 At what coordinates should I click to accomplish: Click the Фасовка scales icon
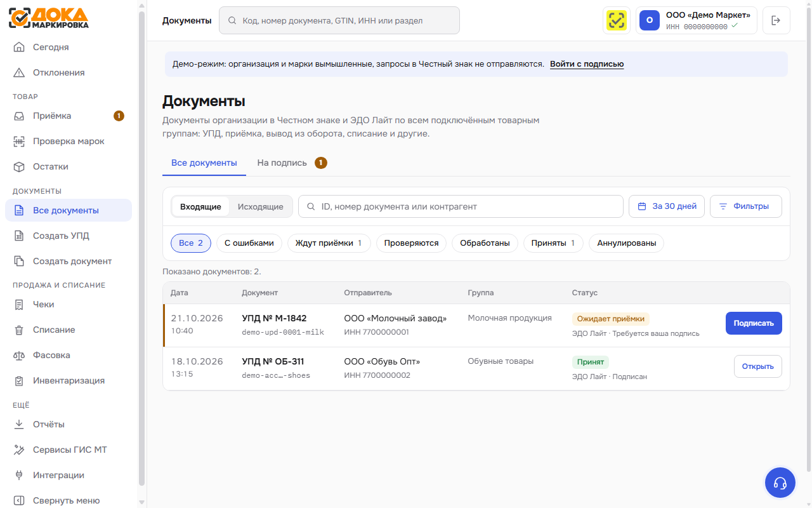coord(19,355)
